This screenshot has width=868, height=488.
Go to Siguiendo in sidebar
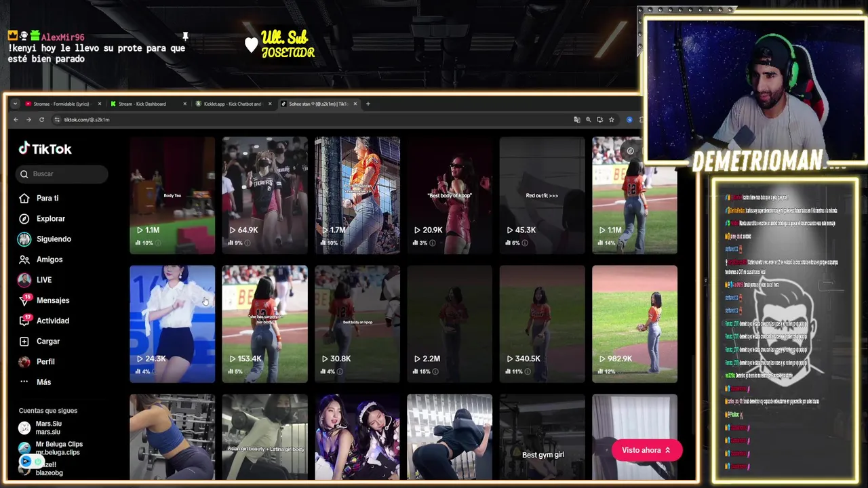pyautogui.click(x=54, y=239)
